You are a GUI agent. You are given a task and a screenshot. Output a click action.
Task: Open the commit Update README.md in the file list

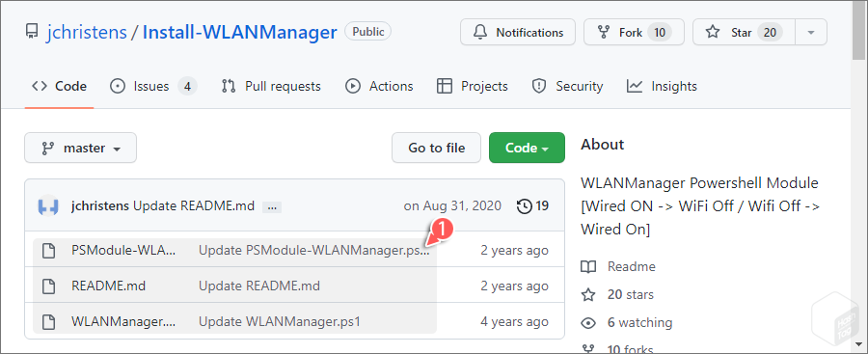click(259, 286)
